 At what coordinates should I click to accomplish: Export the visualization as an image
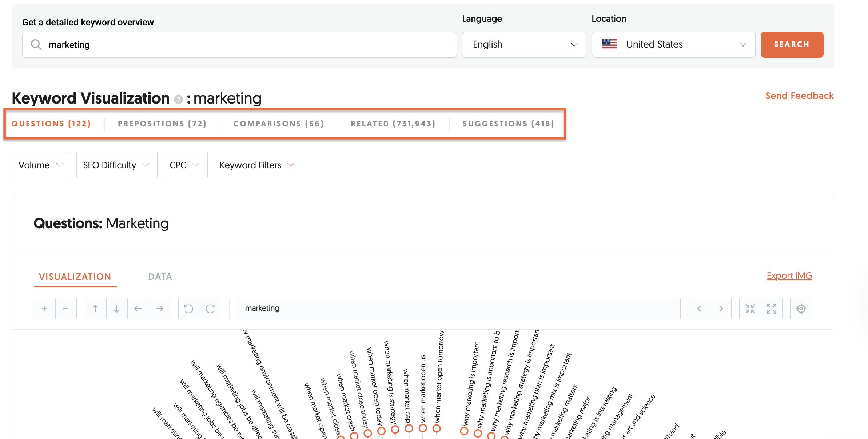click(789, 275)
